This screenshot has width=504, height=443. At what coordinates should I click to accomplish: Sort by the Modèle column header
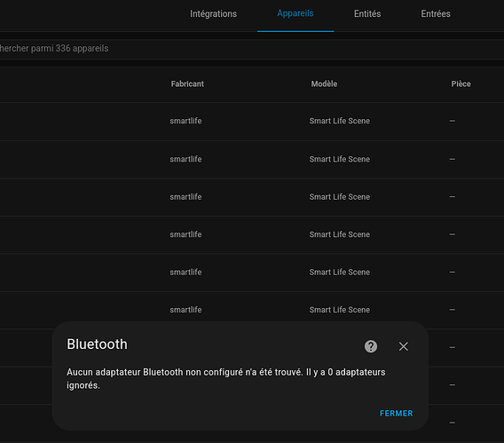324,84
